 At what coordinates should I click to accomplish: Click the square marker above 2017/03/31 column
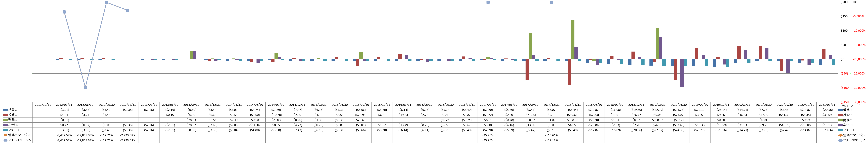488,2
